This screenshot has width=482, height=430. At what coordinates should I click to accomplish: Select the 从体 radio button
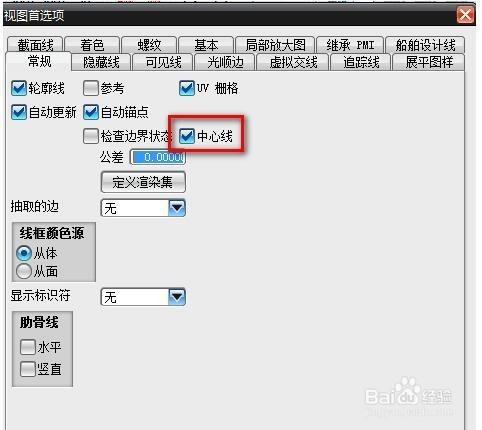coord(24,254)
